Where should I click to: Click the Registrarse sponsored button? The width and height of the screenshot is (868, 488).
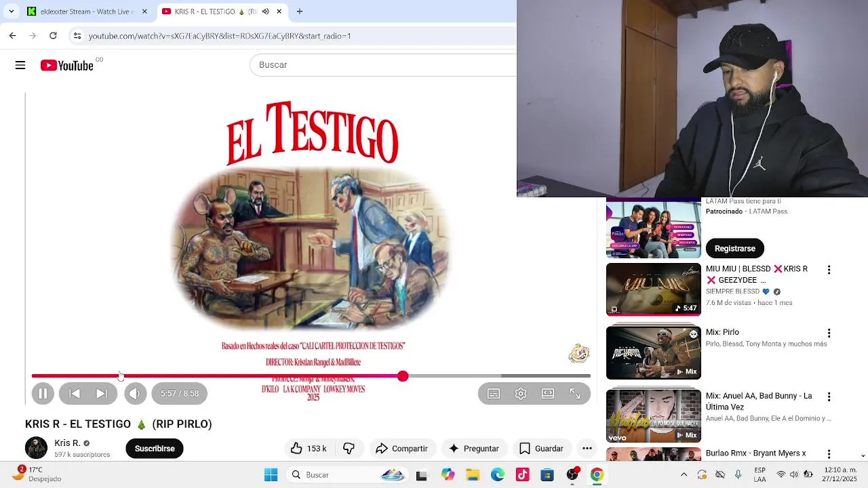(734, 248)
